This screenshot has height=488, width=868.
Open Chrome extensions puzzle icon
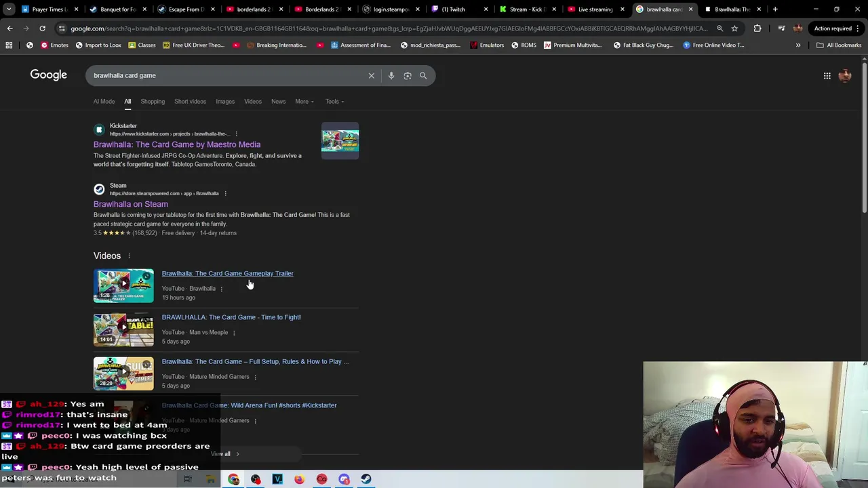coord(757,28)
